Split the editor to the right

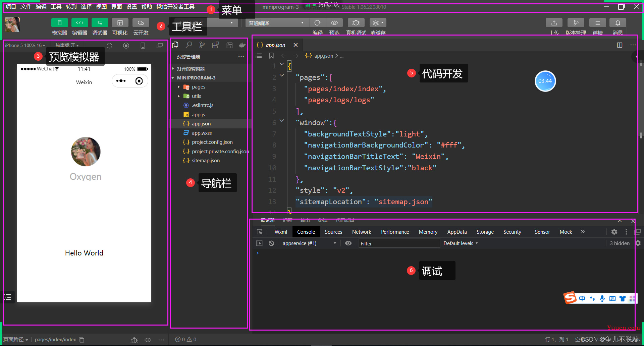tap(620, 45)
